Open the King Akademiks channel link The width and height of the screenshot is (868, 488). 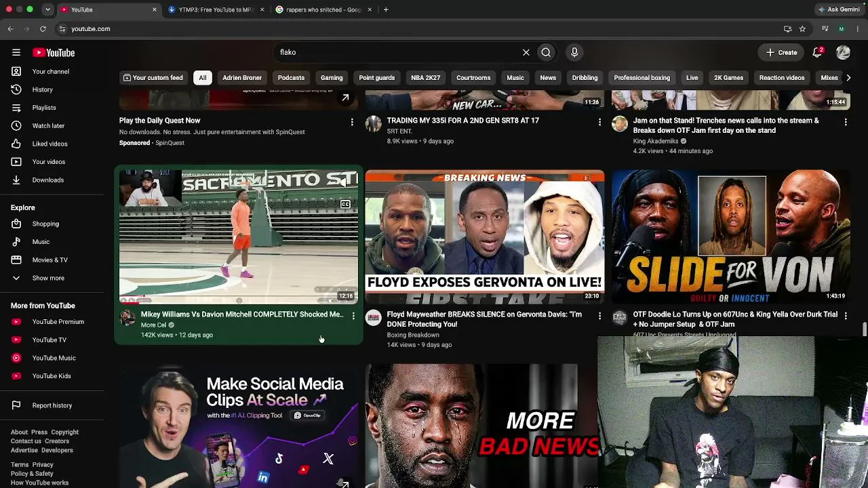(x=656, y=141)
